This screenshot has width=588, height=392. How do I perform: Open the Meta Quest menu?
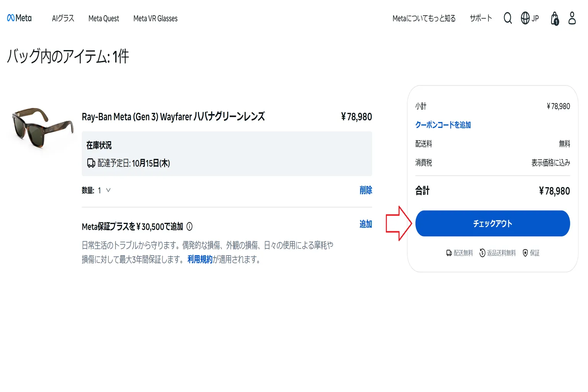[x=104, y=18]
